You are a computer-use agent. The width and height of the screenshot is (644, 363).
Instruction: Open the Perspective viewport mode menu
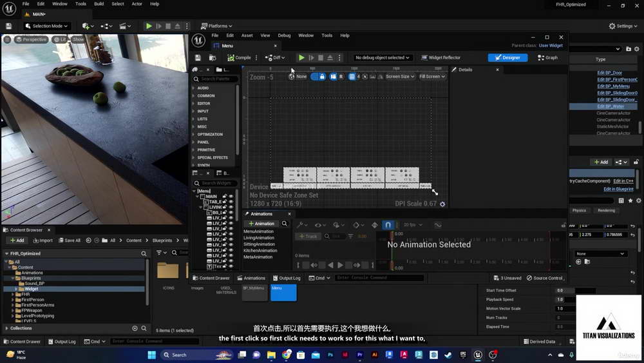coord(31,39)
